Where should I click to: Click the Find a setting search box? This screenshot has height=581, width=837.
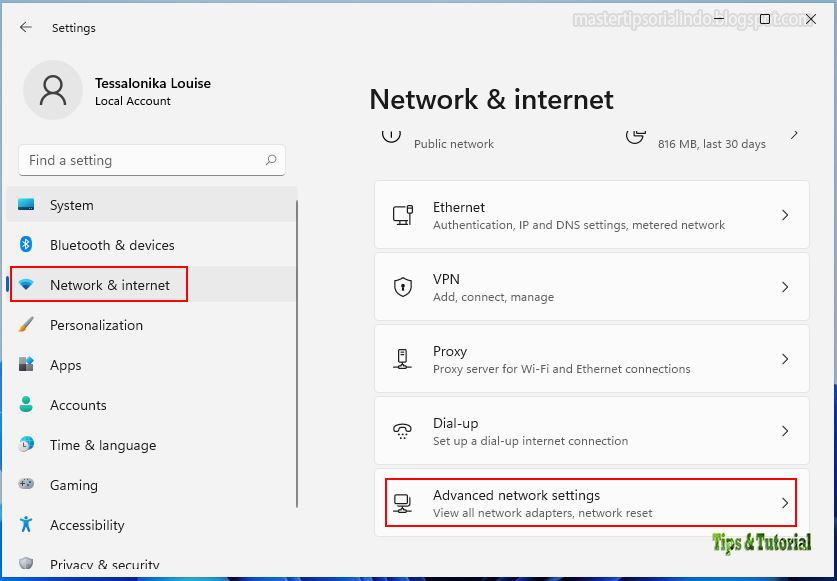pos(152,160)
